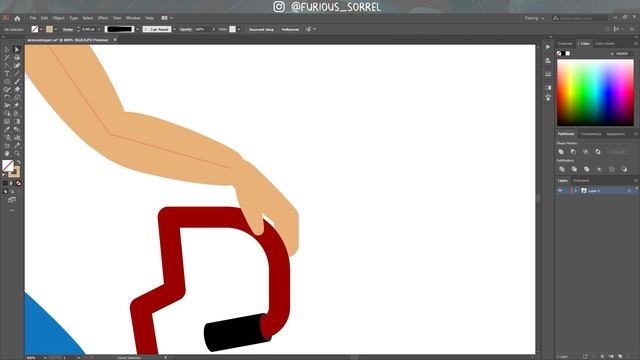The width and height of the screenshot is (640, 360).
Task: Open the Object menu
Action: click(58, 18)
